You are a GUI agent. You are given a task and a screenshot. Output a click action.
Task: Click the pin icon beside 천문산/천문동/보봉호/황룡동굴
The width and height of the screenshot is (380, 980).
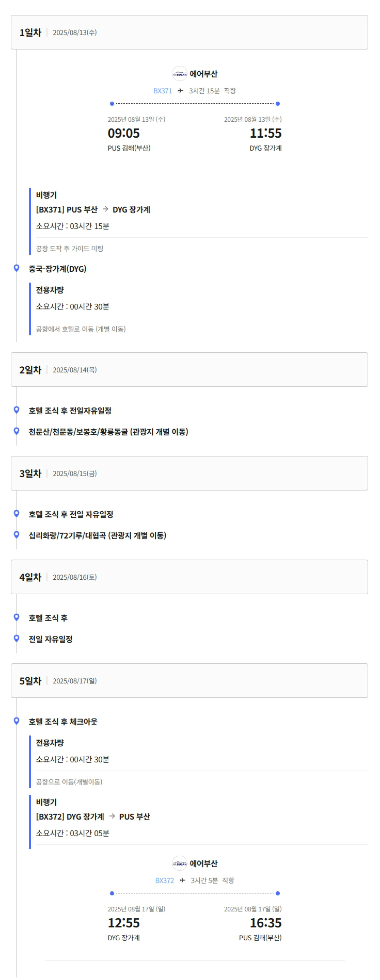17,431
